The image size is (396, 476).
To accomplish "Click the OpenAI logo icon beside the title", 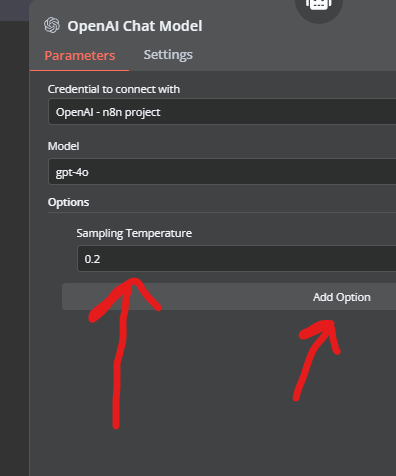I will tap(52, 25).
